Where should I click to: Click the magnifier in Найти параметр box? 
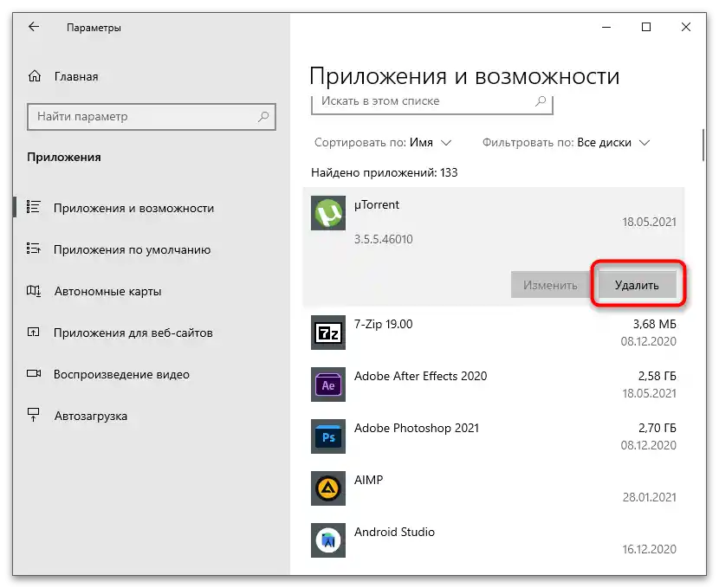(x=263, y=116)
